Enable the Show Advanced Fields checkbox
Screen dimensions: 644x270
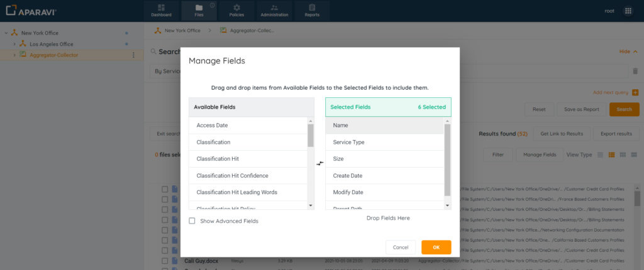pyautogui.click(x=192, y=221)
